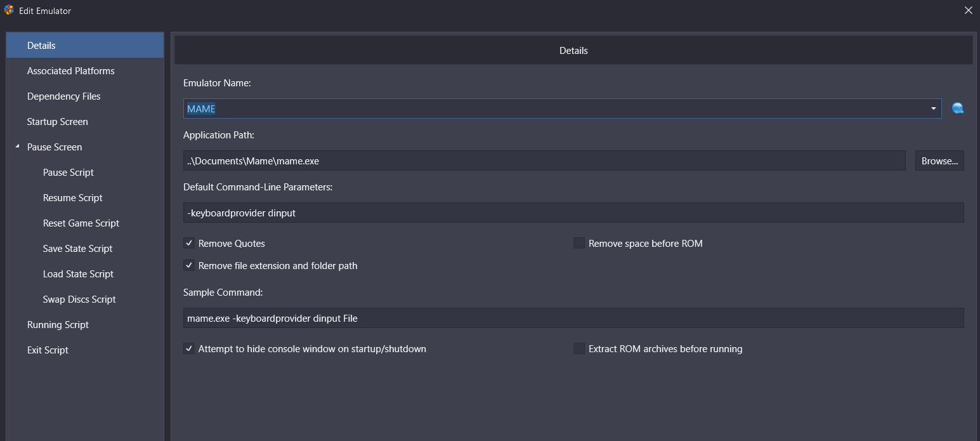The height and width of the screenshot is (441, 980).
Task: Click the LaunchBox logo in the title bar
Action: click(9, 10)
